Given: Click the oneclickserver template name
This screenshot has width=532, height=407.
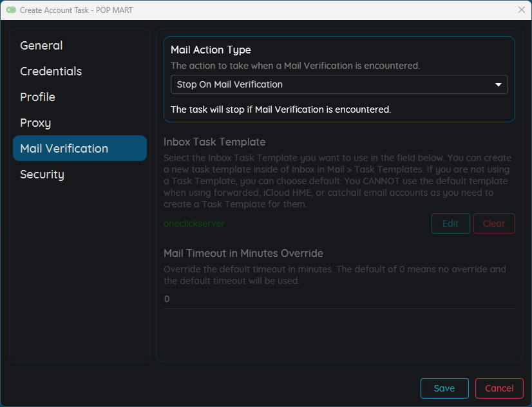Looking at the screenshot, I should [x=194, y=223].
